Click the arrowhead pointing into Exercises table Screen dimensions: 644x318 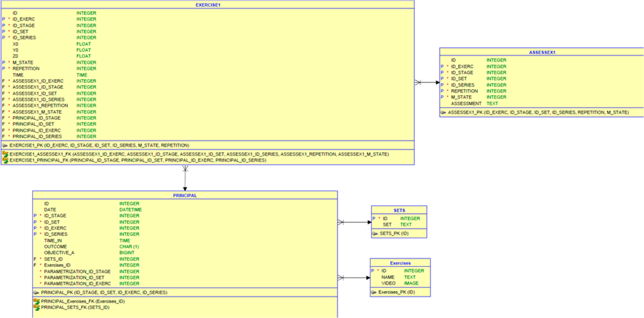click(368, 278)
